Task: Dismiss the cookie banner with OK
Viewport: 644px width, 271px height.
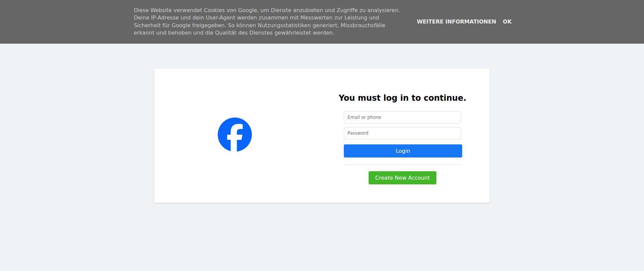Action: coord(507,21)
